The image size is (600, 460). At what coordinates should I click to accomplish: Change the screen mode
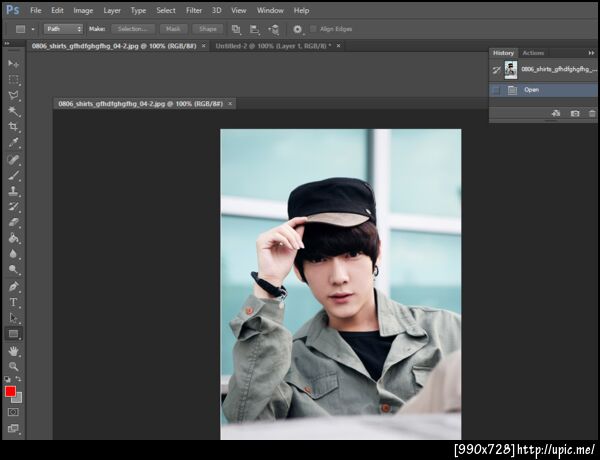tap(13, 428)
